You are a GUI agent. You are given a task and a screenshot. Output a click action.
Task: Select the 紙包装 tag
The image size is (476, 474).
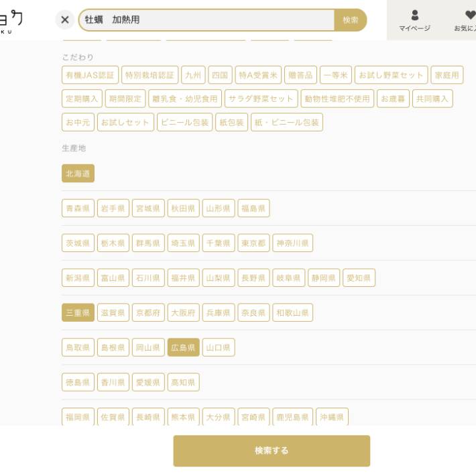231,122
